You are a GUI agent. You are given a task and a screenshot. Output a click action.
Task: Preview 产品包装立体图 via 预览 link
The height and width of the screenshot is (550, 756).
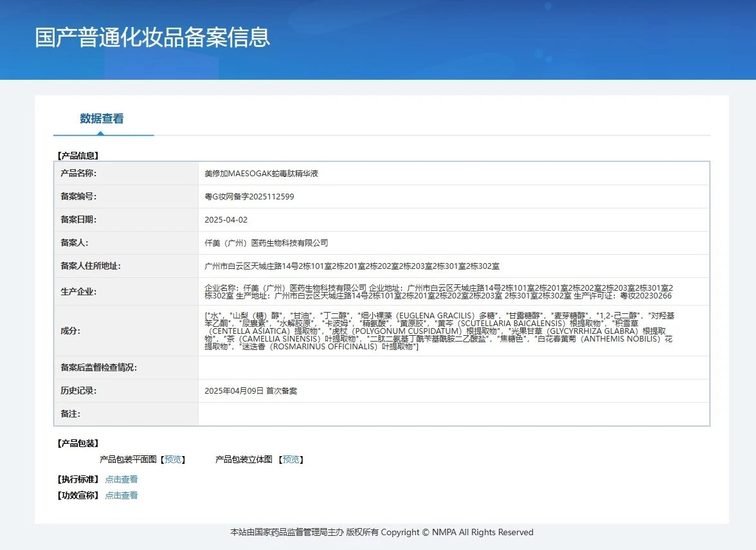[x=291, y=459]
